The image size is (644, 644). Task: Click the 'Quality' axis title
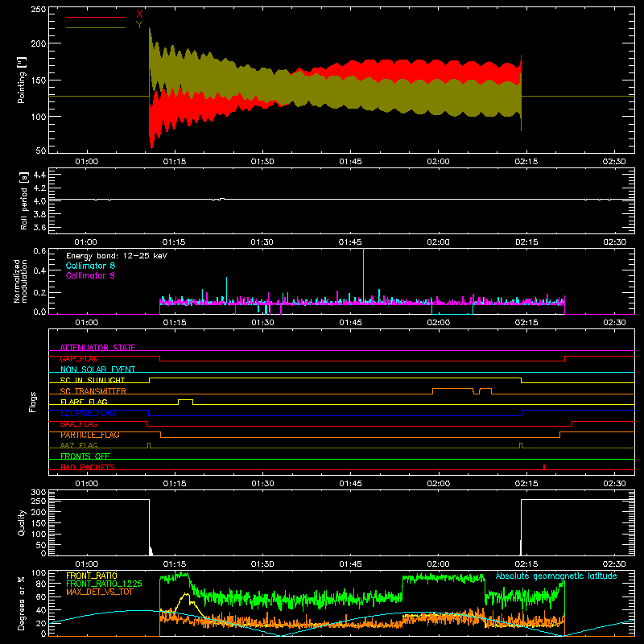22,522
